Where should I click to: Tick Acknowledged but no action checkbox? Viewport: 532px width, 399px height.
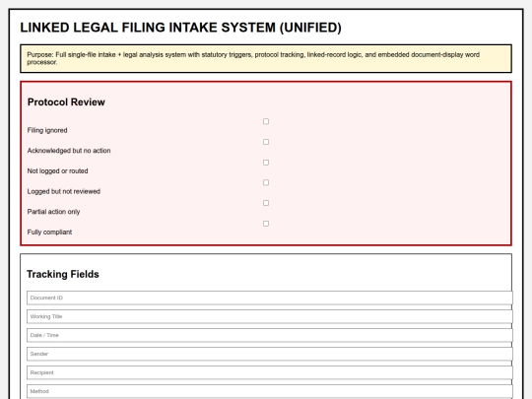(266, 142)
